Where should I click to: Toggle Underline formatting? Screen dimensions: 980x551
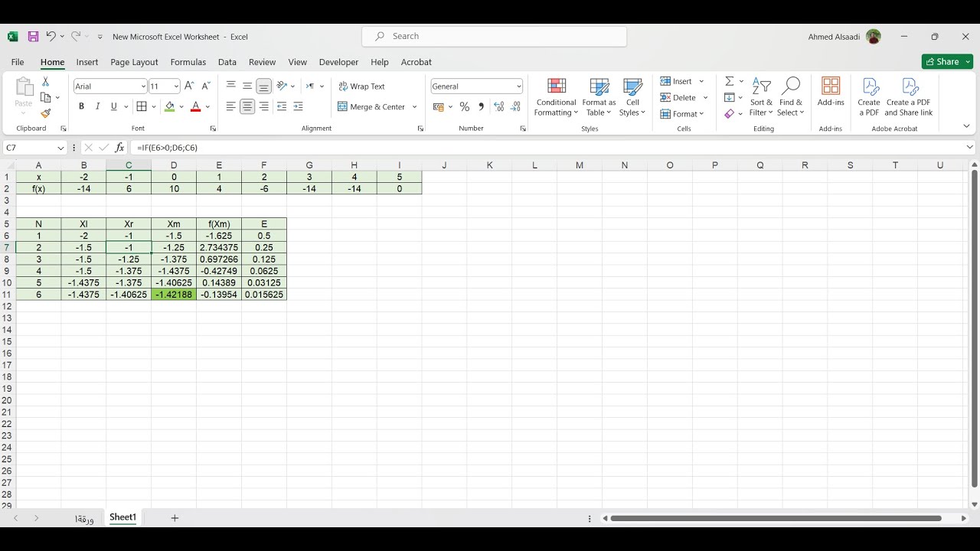pos(114,106)
